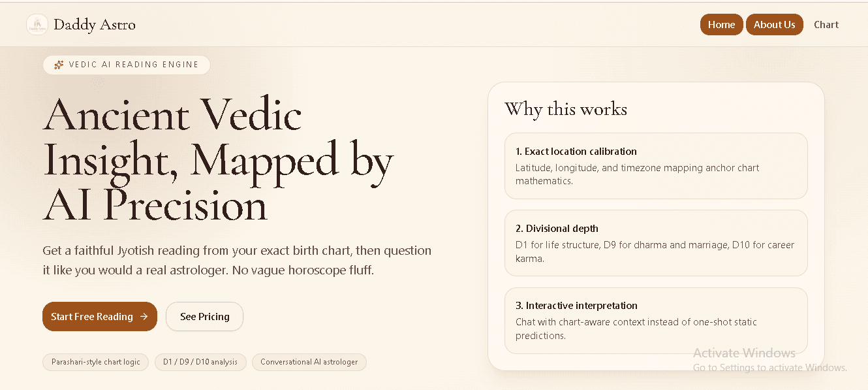Click the Why this works heading

coord(565,109)
